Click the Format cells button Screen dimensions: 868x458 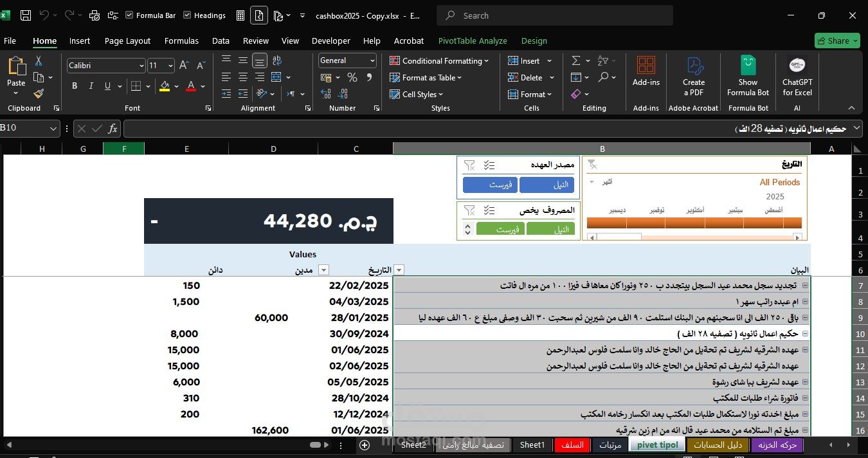[x=530, y=94]
